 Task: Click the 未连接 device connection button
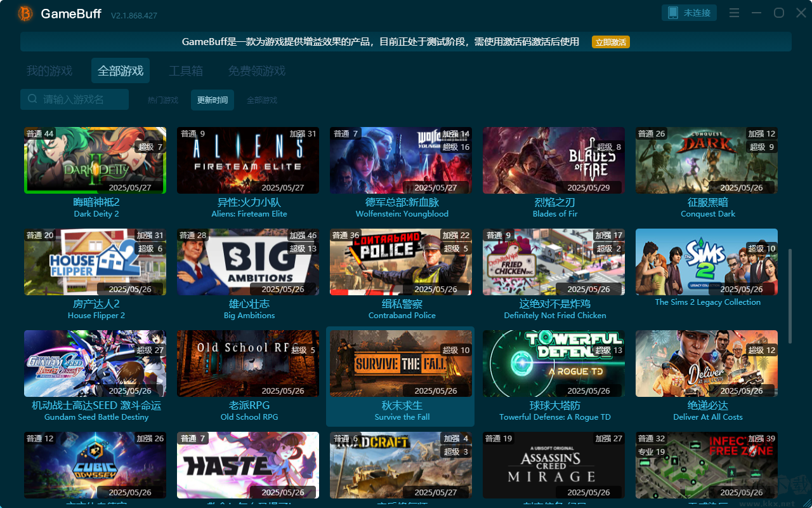689,13
